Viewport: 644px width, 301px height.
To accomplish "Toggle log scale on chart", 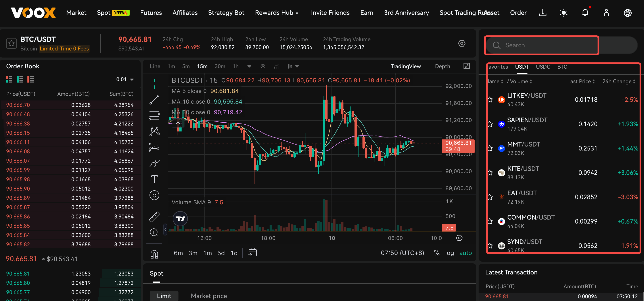I will (x=450, y=253).
